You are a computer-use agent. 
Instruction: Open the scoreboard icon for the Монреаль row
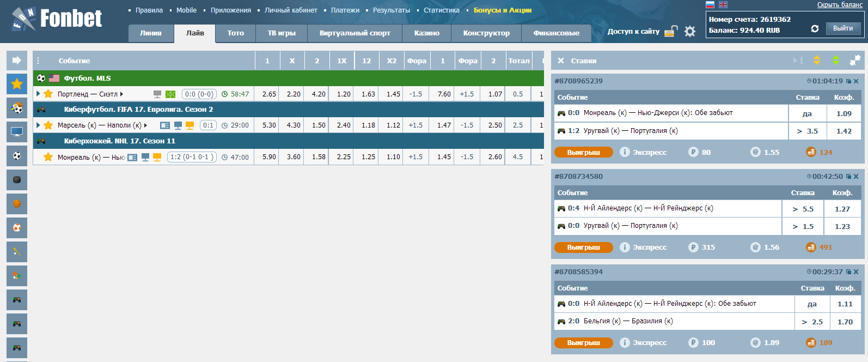(x=132, y=157)
